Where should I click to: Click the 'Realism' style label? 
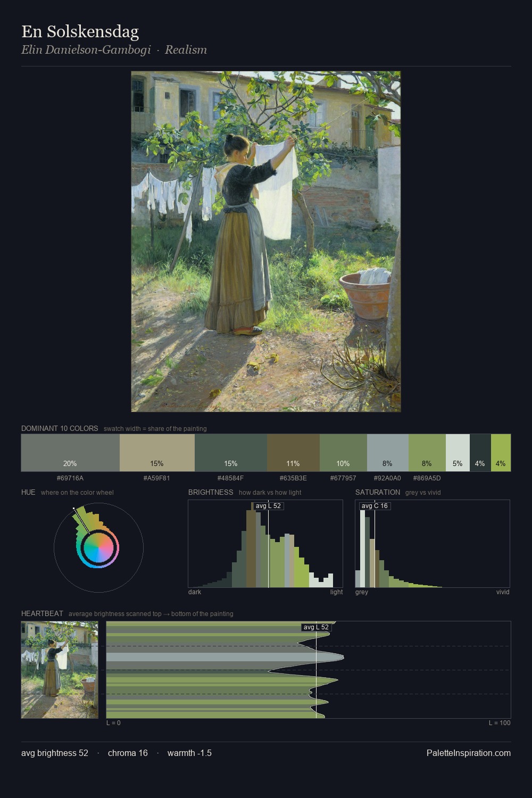pos(186,50)
